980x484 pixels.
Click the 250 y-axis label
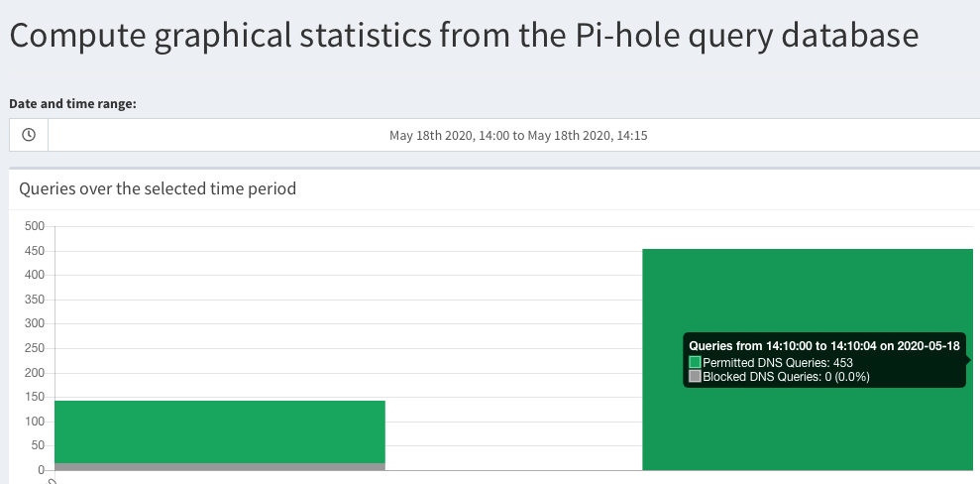tap(35, 348)
